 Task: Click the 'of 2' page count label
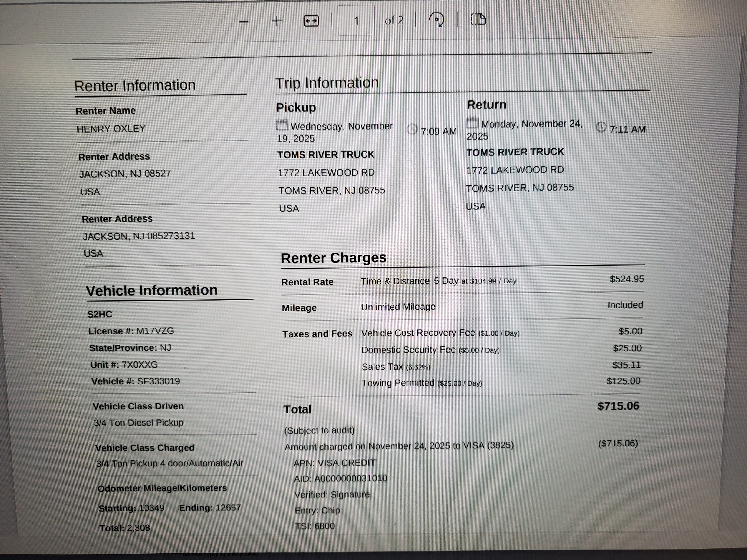pyautogui.click(x=394, y=21)
